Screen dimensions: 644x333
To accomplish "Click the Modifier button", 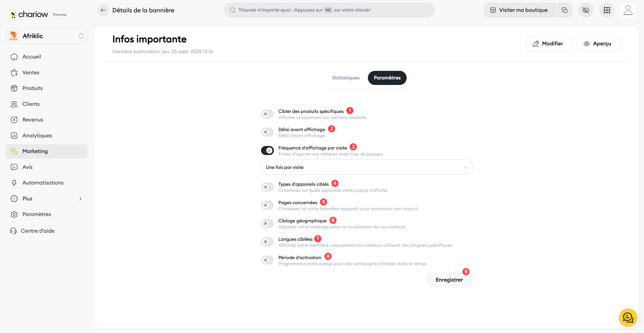I will [x=549, y=44].
